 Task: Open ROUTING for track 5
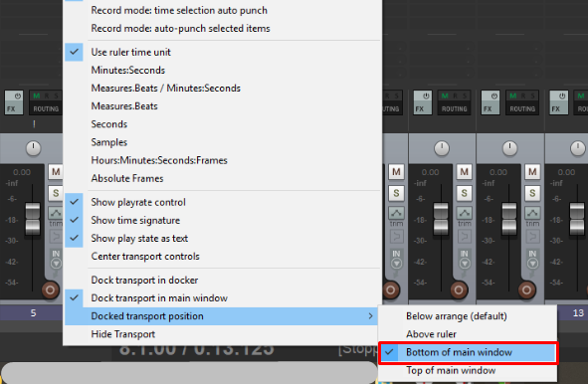(46, 108)
